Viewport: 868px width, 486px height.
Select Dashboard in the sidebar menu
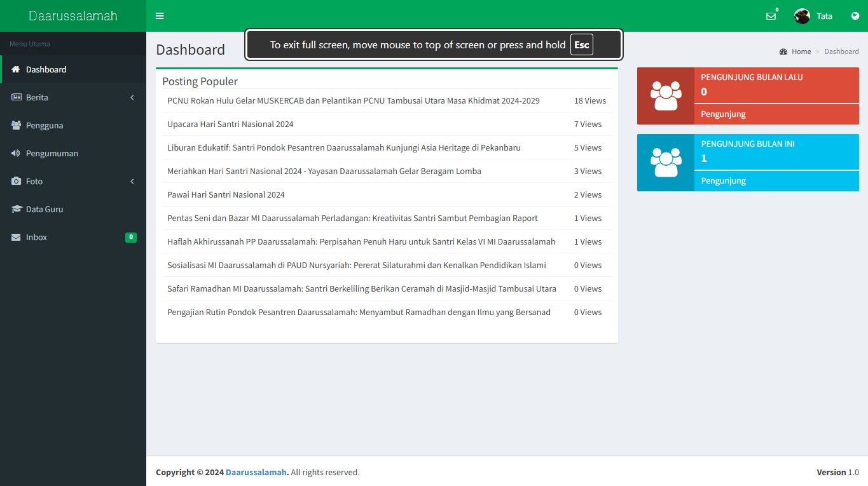click(46, 69)
